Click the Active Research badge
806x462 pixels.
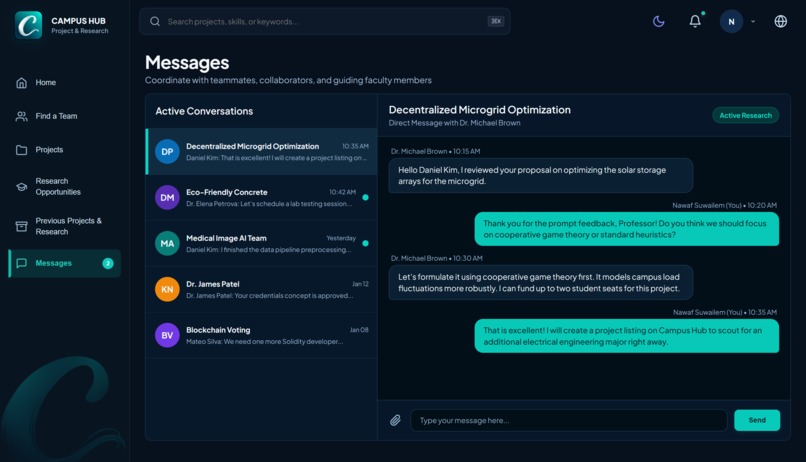tap(745, 116)
